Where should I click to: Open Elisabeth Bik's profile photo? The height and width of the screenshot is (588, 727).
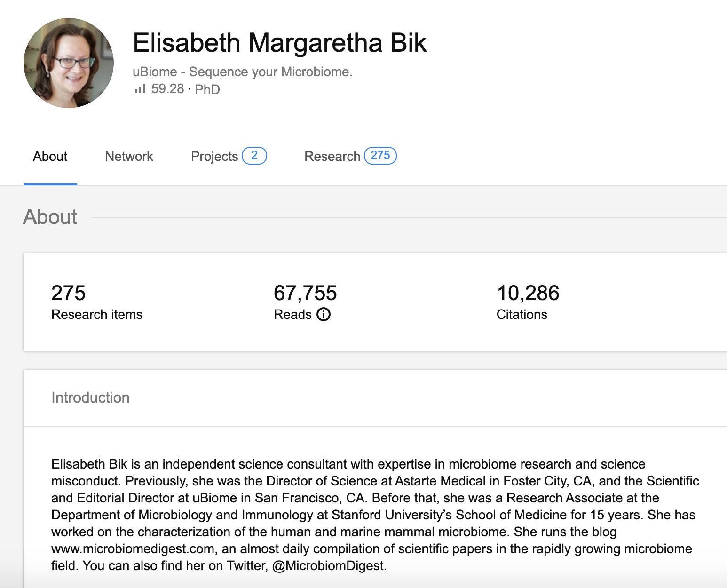pyautogui.click(x=69, y=63)
